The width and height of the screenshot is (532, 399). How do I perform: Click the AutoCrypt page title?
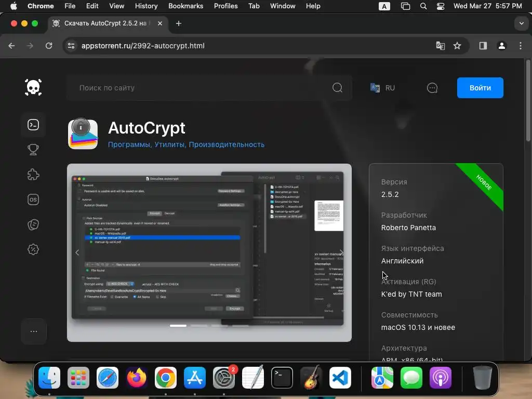(147, 128)
